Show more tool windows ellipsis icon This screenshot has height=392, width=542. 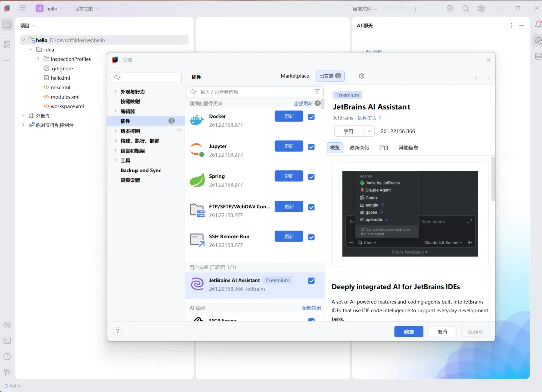[7, 60]
